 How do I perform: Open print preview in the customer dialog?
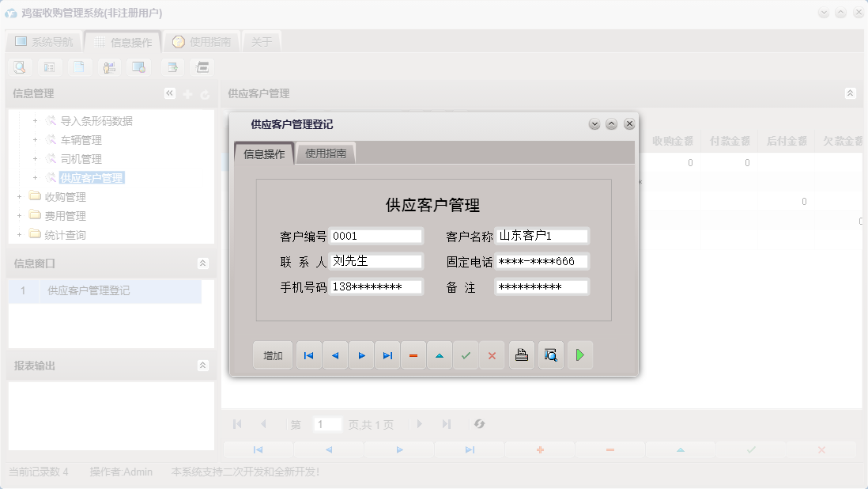550,354
